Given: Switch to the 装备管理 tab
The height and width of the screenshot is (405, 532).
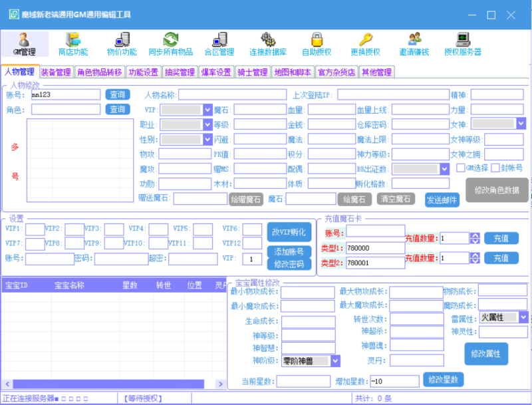Looking at the screenshot, I should (56, 72).
